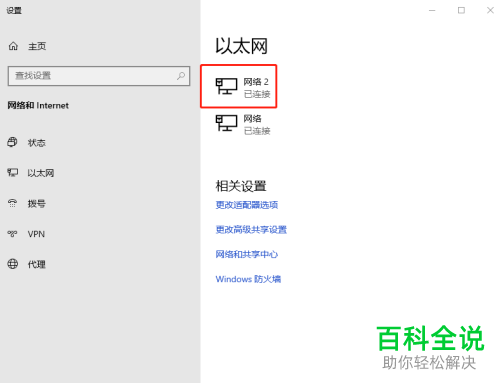Click the magnifier search icon
Image resolution: width=500 pixels, height=383 pixels.
pos(181,76)
